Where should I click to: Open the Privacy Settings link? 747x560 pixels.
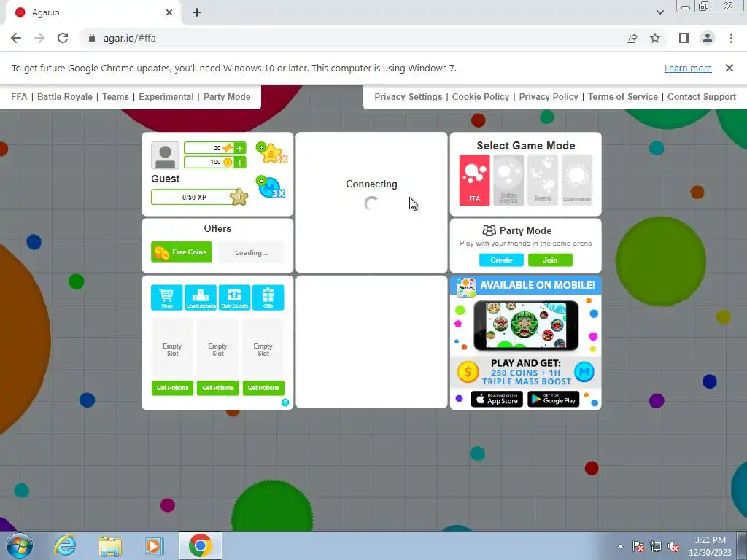(x=409, y=97)
